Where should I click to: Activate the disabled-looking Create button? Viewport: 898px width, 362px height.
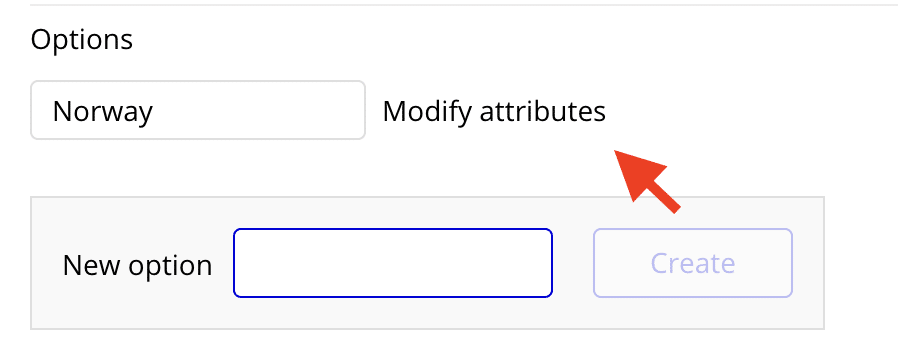tap(693, 263)
